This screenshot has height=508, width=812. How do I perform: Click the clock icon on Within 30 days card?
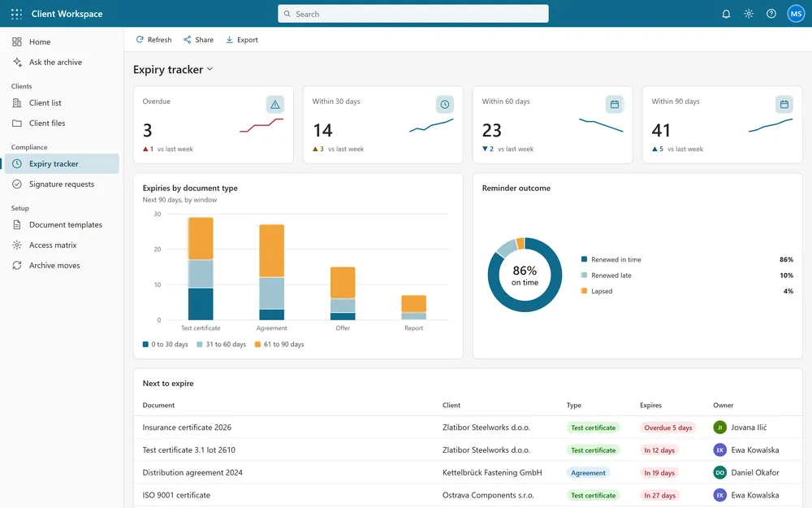tap(445, 105)
